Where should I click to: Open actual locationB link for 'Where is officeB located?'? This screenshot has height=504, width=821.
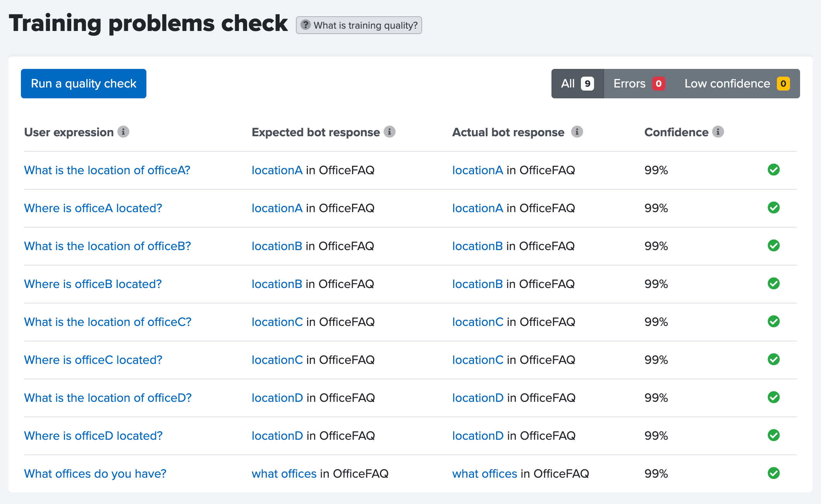[x=477, y=284]
